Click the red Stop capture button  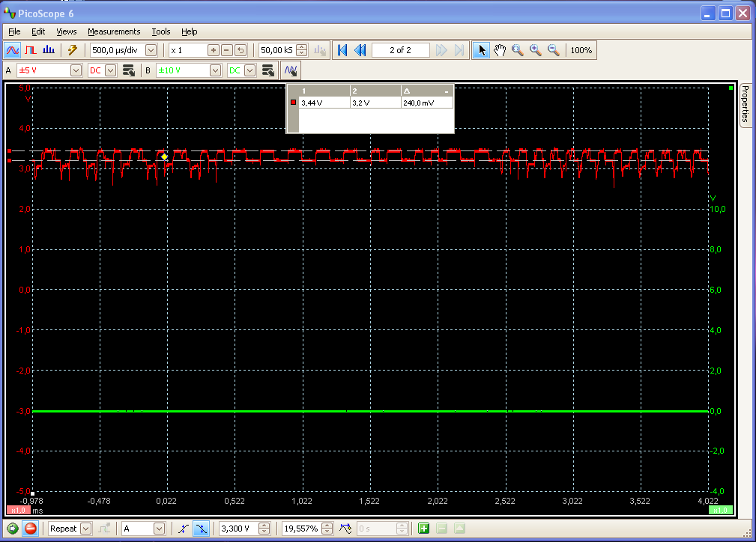31,529
